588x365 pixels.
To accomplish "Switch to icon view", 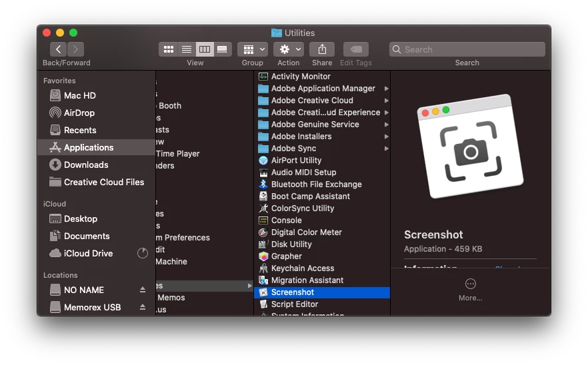I will click(x=169, y=49).
